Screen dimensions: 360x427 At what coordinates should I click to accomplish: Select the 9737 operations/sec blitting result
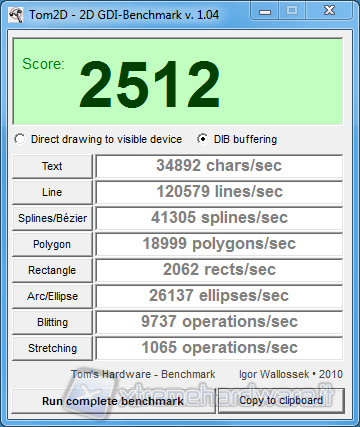pos(219,322)
